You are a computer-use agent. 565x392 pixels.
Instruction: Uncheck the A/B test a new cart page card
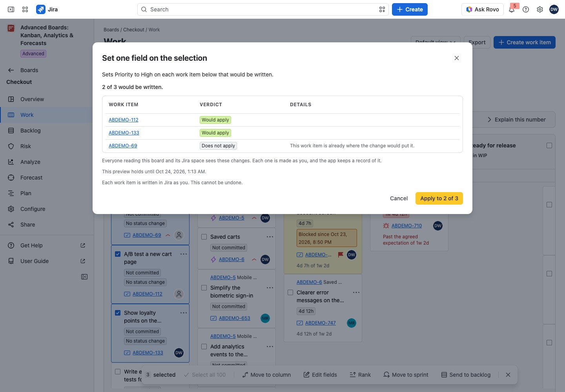point(118,254)
